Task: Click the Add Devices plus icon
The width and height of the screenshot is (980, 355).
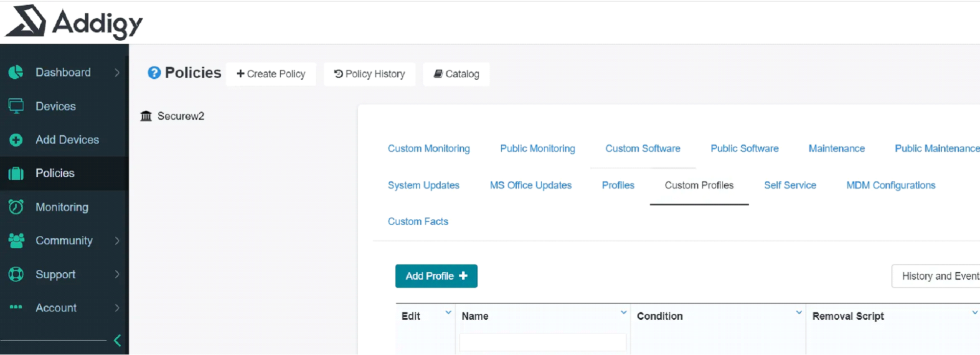Action: tap(16, 140)
